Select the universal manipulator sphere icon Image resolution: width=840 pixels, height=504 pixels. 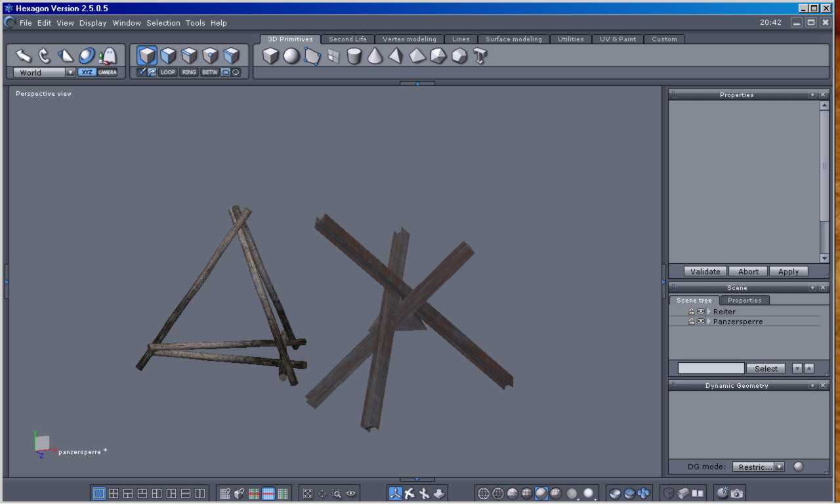[87, 56]
